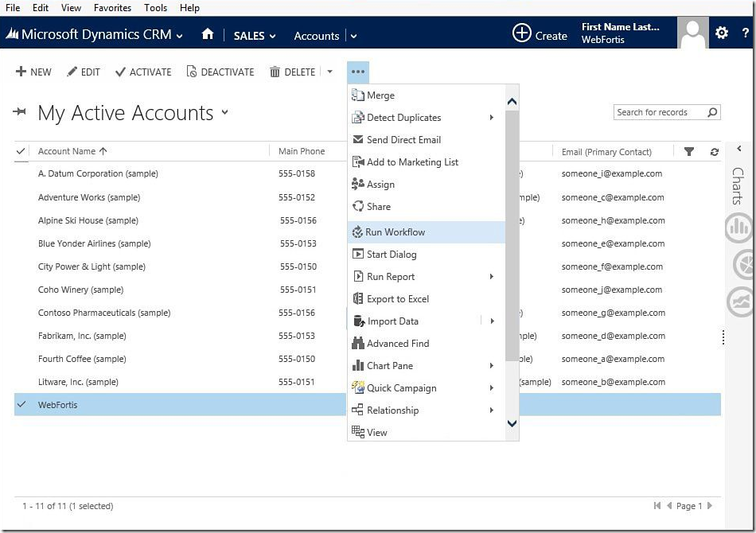Click the search magnifier icon

712,112
